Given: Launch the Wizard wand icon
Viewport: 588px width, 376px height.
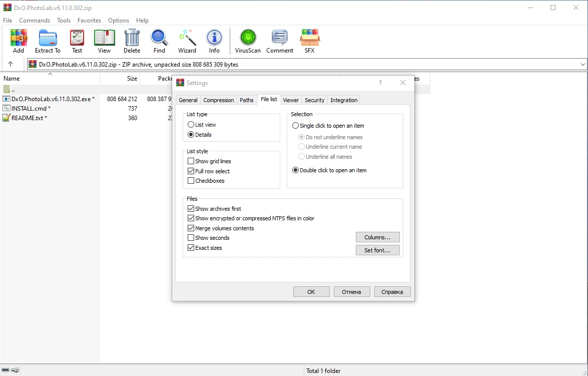Looking at the screenshot, I should [x=187, y=38].
